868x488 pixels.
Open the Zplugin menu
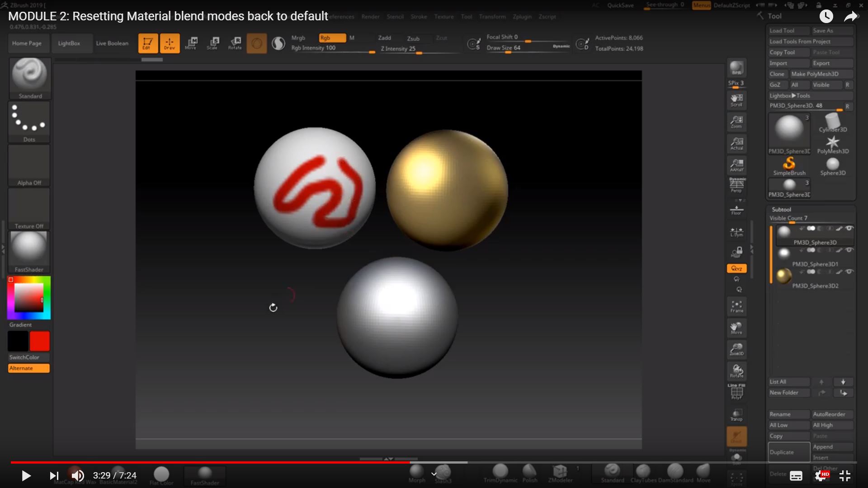click(522, 17)
